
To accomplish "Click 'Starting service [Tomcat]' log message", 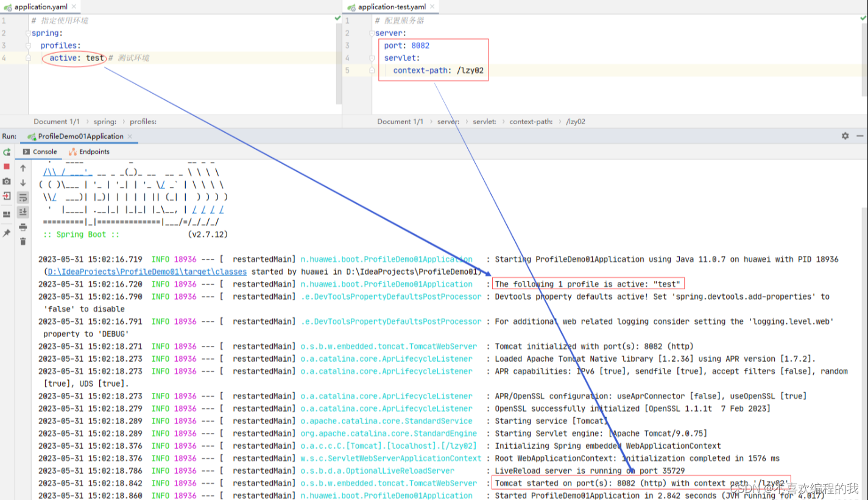I will pyautogui.click(x=551, y=421).
